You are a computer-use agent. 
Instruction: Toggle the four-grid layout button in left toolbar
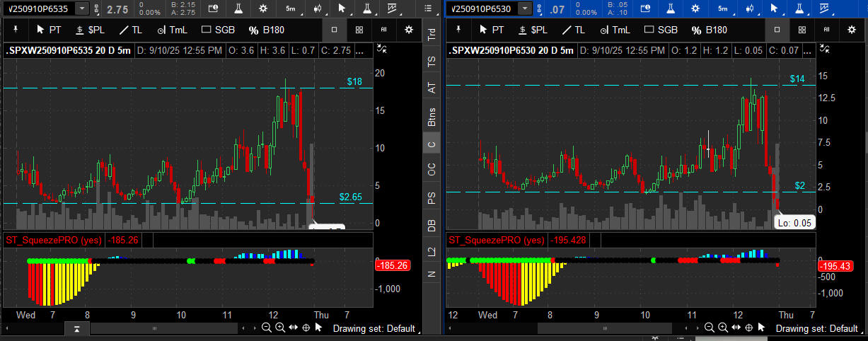(x=359, y=30)
